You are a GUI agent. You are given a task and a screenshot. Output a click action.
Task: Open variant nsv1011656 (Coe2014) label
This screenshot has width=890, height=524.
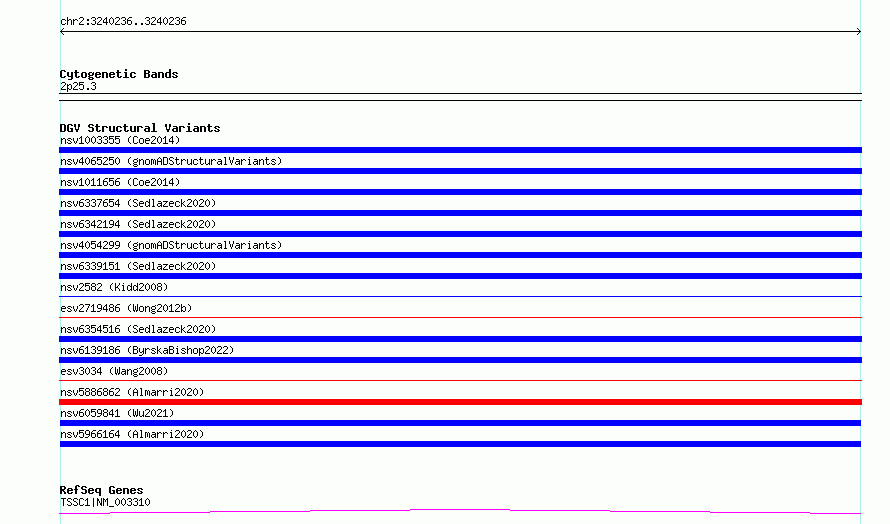[120, 182]
